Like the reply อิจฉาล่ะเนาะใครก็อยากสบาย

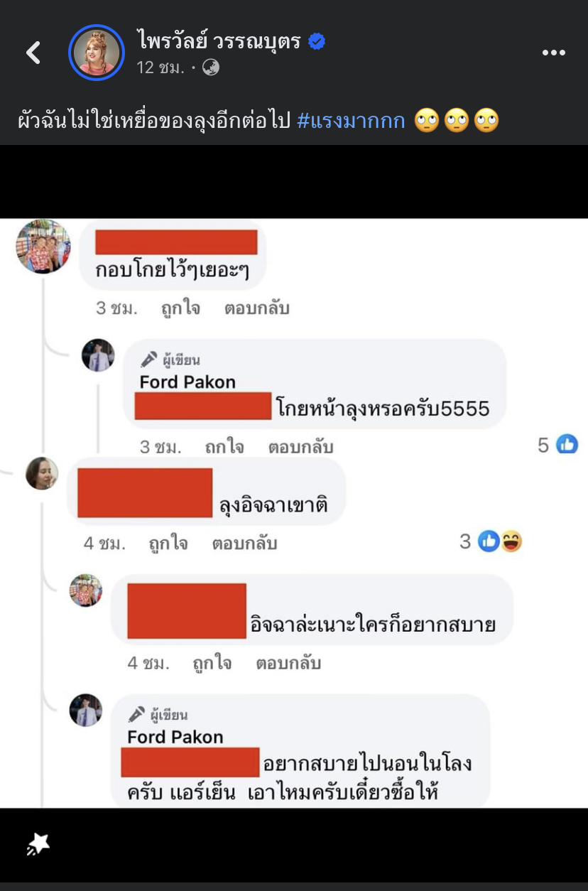pos(212,663)
